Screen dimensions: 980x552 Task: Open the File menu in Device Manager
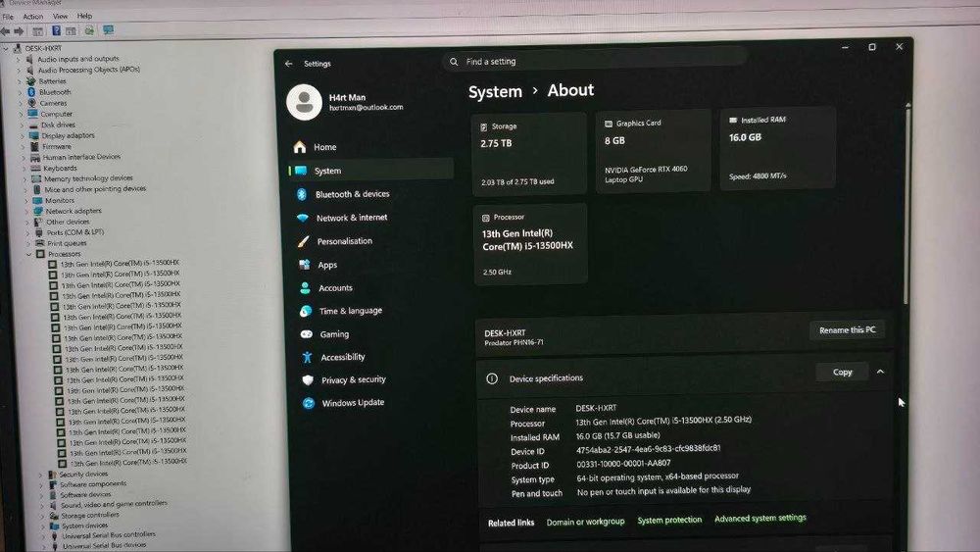coord(8,17)
